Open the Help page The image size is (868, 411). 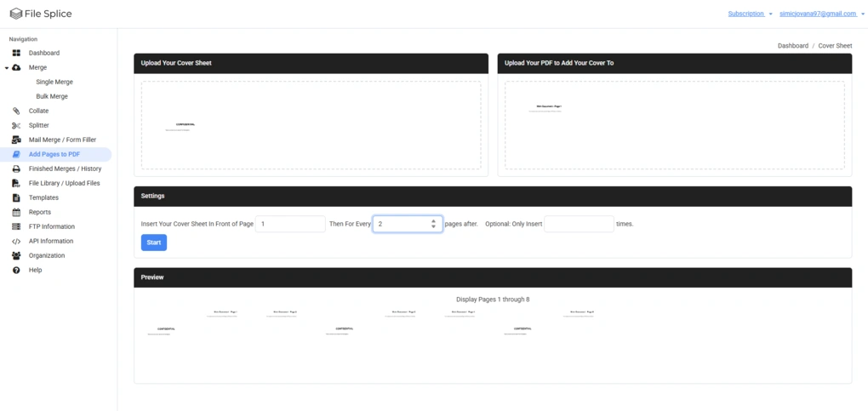35,271
